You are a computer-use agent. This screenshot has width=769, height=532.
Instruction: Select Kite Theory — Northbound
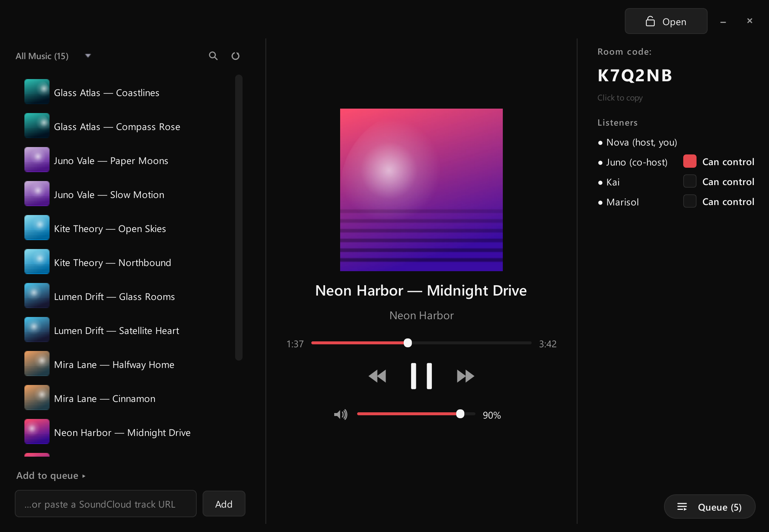(112, 263)
